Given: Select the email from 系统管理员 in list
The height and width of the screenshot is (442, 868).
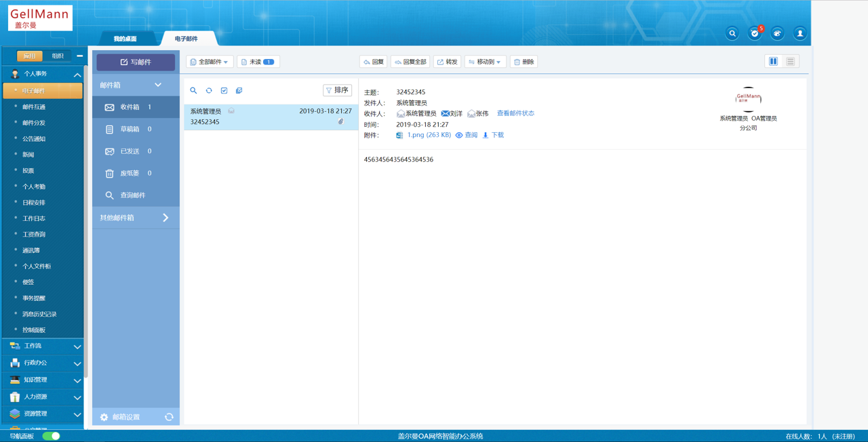Looking at the screenshot, I should [271, 117].
